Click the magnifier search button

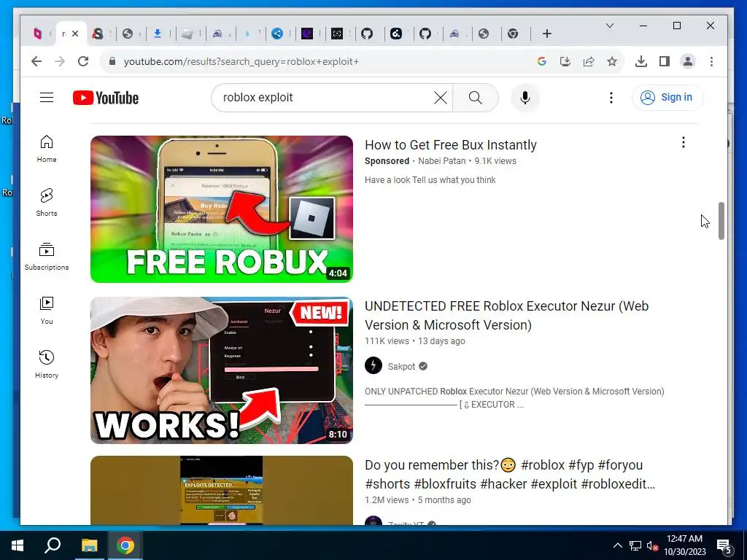(x=475, y=98)
